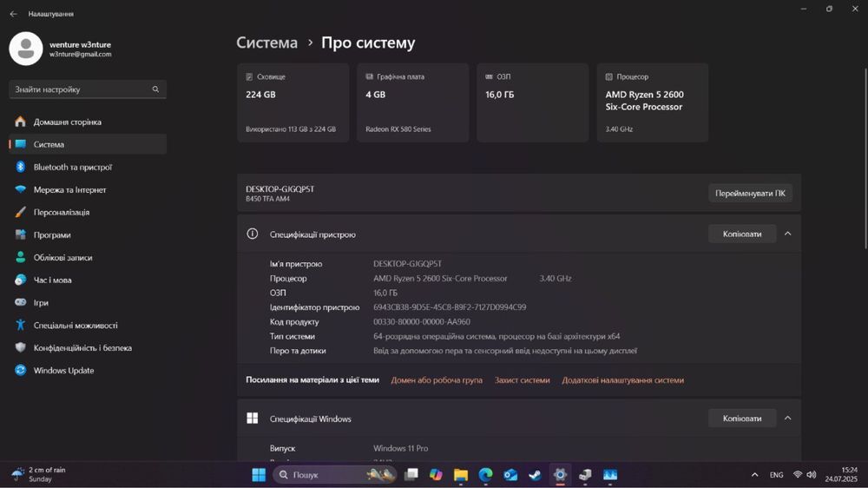Go to Мережа та Інтернет settings
This screenshot has height=488, width=868.
[x=88, y=190]
